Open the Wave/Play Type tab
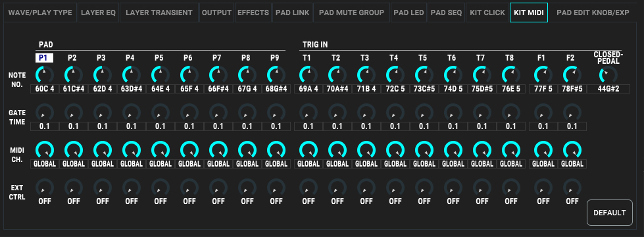The height and width of the screenshot is (237, 644). [40, 13]
